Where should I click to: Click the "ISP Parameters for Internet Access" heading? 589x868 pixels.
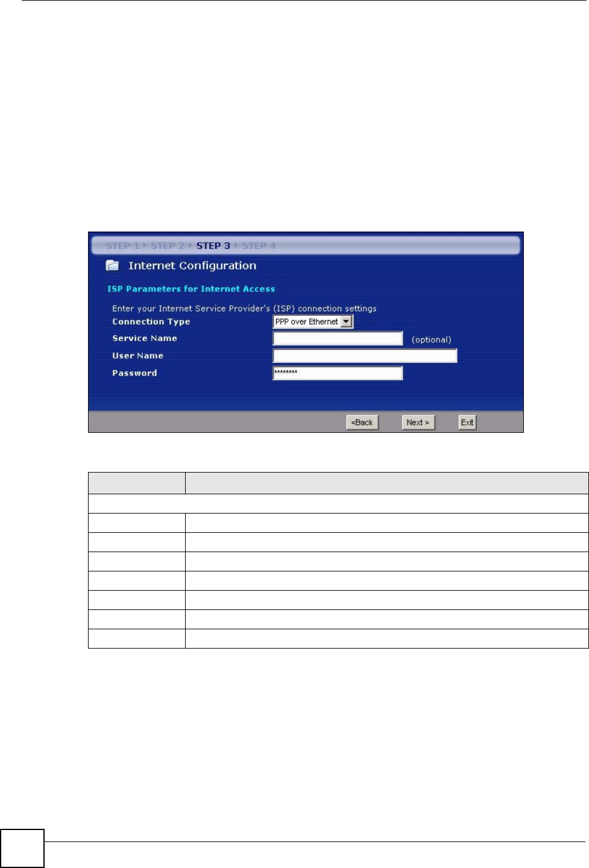pyautogui.click(x=191, y=289)
